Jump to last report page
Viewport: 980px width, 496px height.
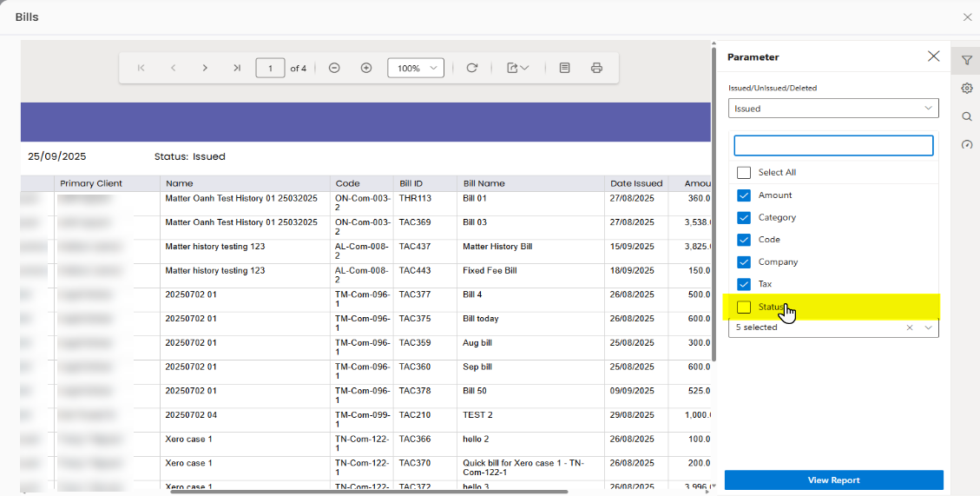point(236,68)
